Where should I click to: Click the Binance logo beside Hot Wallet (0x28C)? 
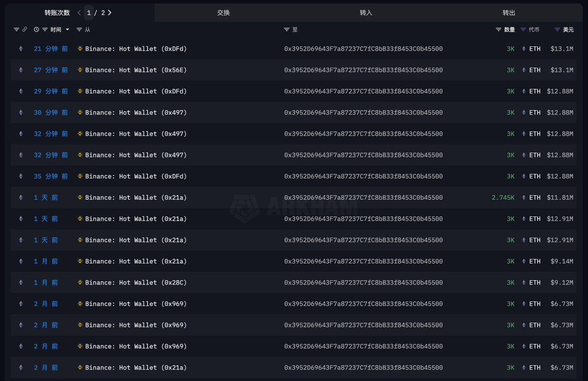(80, 282)
